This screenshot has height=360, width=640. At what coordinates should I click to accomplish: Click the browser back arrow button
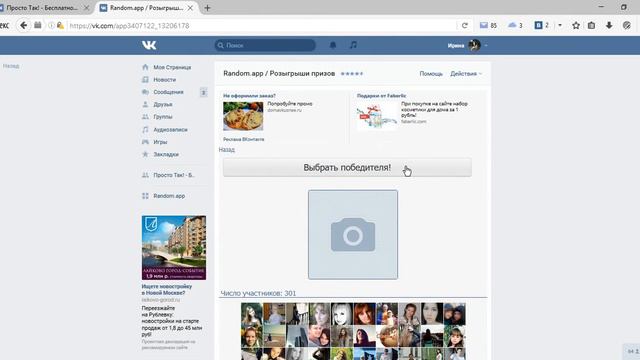click(24, 25)
